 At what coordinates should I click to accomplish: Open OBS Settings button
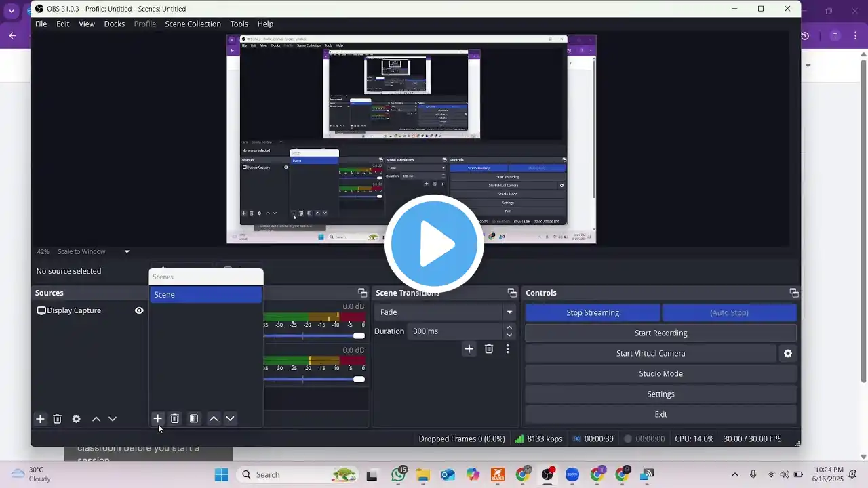pyautogui.click(x=661, y=394)
